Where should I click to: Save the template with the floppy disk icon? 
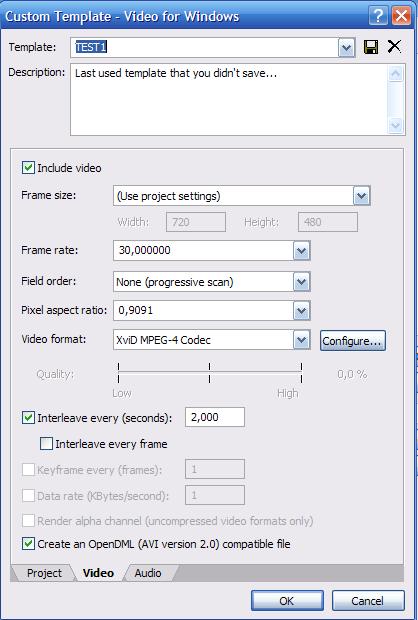(371, 47)
